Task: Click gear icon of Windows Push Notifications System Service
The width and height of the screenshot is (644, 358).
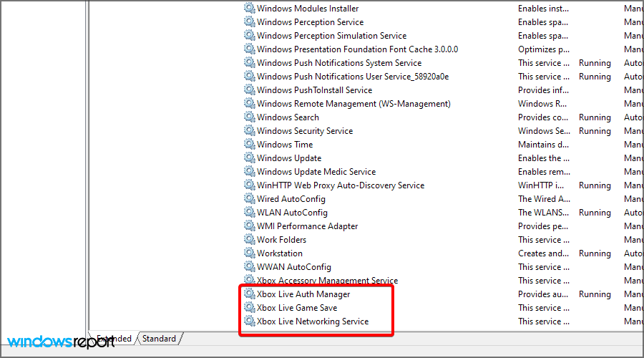Action: 249,62
